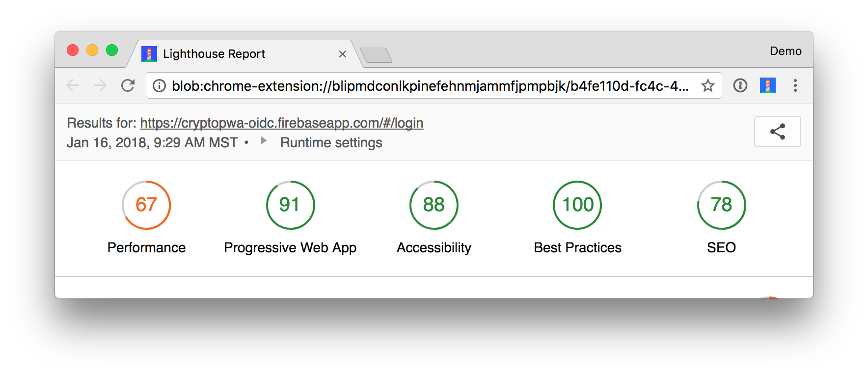The image size is (868, 377).
Task: Click the Accessibility score 88 gauge
Action: 434,205
